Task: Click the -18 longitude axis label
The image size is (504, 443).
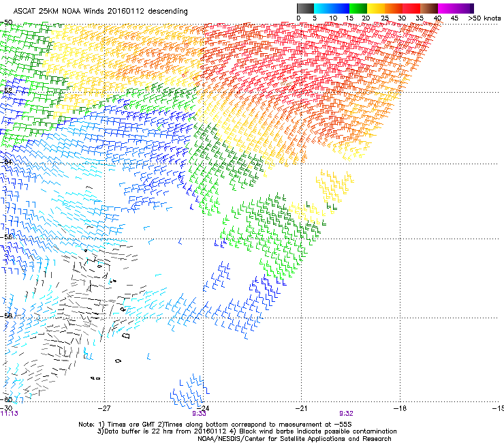Action: (x=400, y=408)
